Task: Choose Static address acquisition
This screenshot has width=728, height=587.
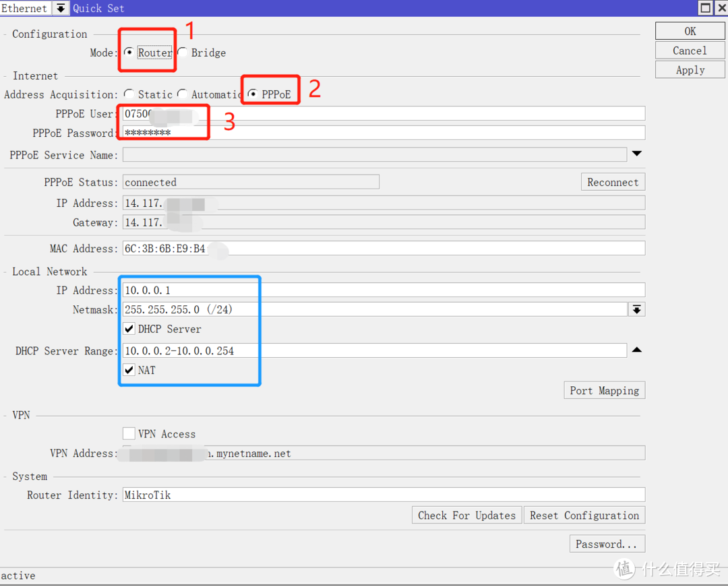Action: tap(129, 94)
